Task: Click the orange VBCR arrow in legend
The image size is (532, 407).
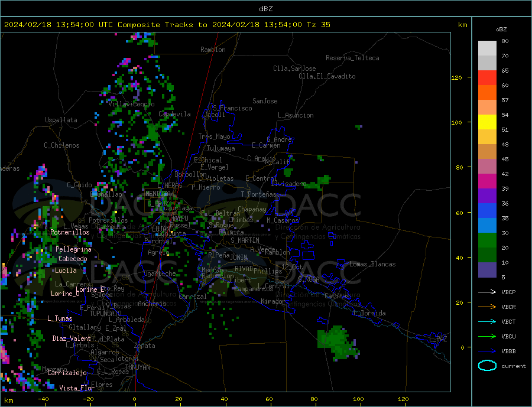Action: [487, 307]
